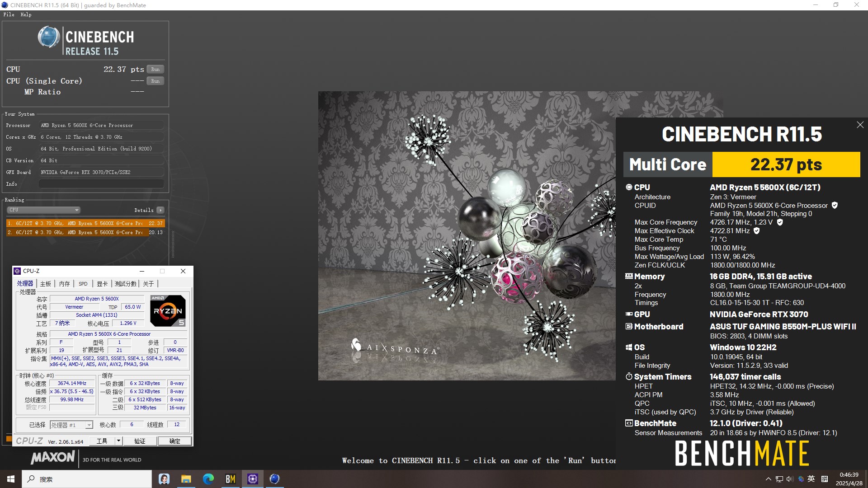Toggle the ranking Details arrow button

pos(160,210)
